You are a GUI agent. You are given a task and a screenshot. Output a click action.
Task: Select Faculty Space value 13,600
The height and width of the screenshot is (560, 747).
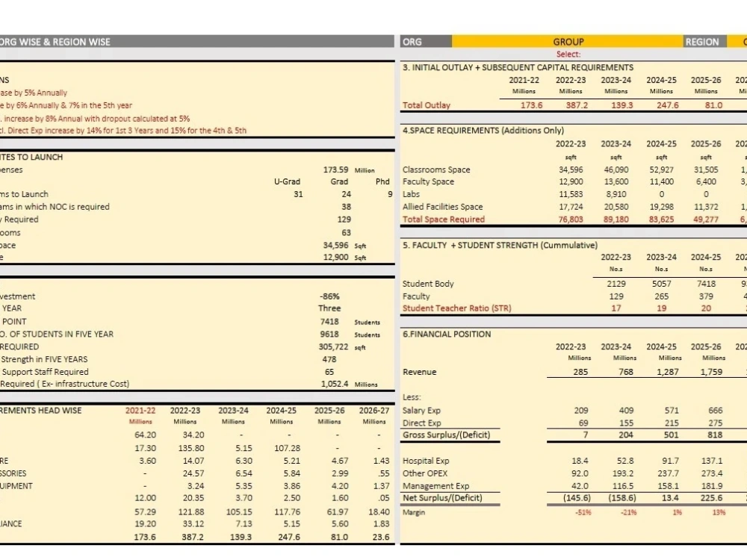click(x=616, y=181)
